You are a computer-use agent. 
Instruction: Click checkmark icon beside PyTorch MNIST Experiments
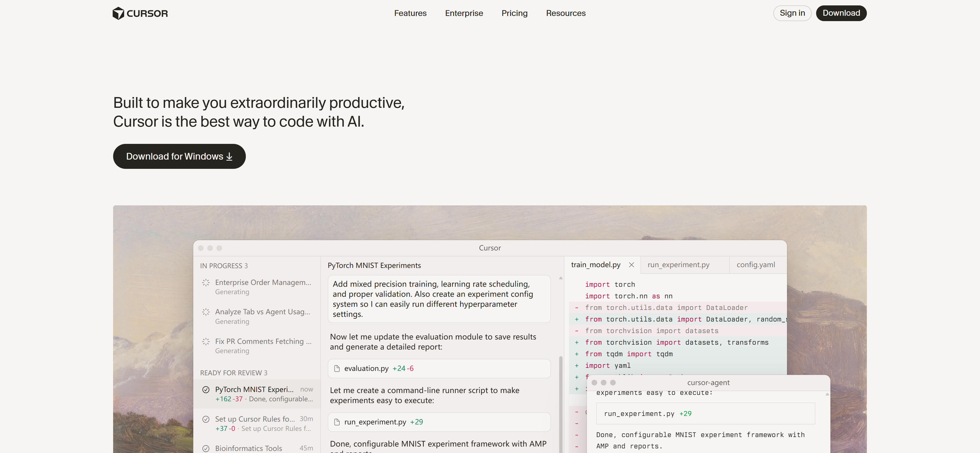(x=206, y=389)
